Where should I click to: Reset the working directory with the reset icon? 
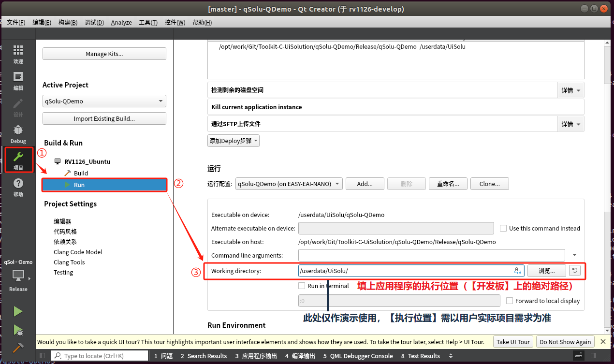click(574, 271)
